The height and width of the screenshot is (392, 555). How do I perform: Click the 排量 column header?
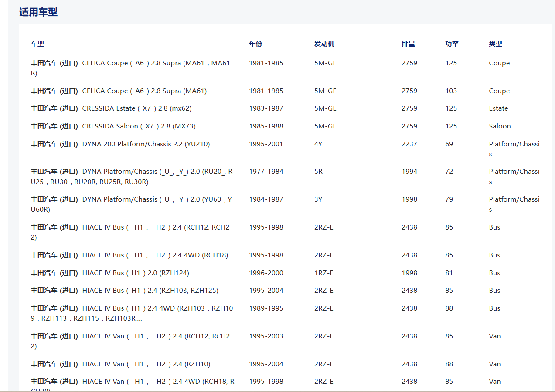point(408,44)
